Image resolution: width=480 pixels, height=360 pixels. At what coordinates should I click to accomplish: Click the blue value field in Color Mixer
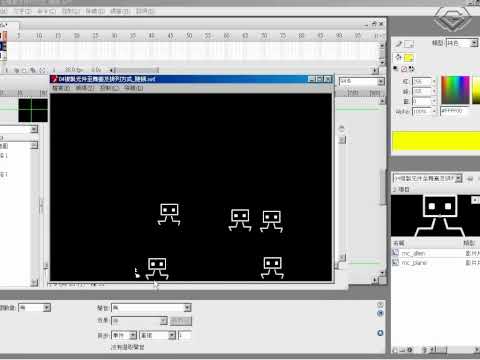click(422, 101)
